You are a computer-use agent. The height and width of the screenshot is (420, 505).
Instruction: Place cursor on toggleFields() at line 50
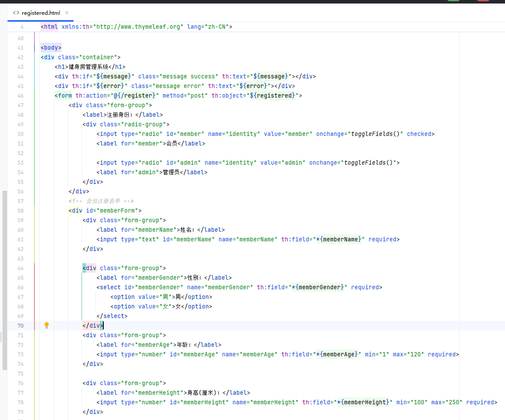click(x=375, y=134)
